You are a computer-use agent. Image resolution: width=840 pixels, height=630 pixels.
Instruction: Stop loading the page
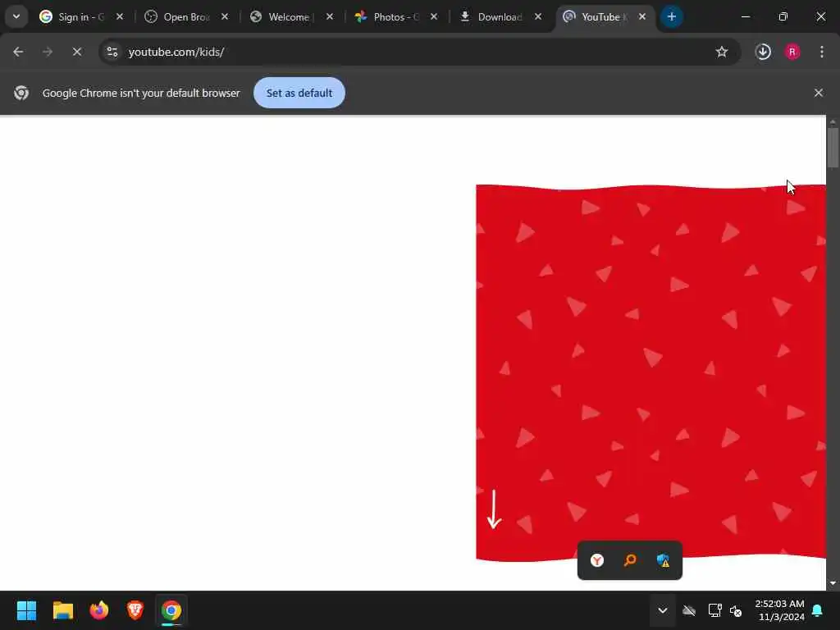[x=77, y=52]
